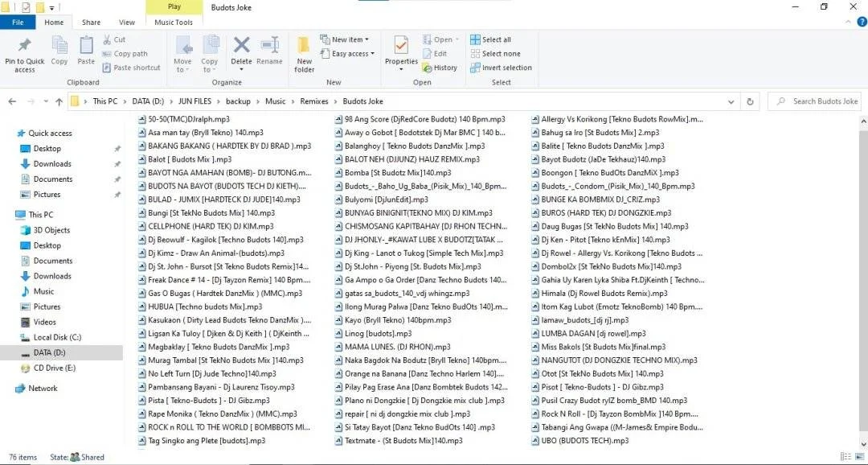This screenshot has height=465, width=868.
Task: Select file UBO (BUDOTS TECH).mp3
Action: tap(580, 441)
